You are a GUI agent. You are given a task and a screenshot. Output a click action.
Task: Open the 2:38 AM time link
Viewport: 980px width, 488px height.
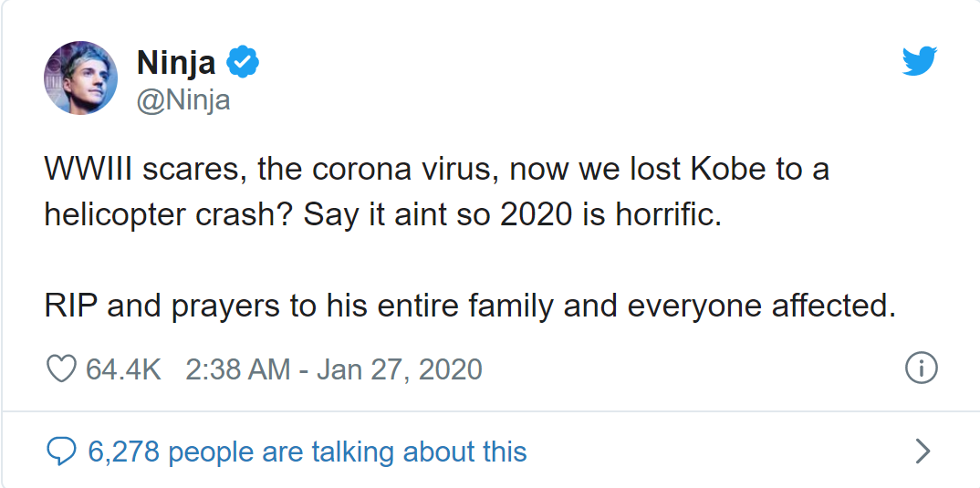pyautogui.click(x=237, y=369)
